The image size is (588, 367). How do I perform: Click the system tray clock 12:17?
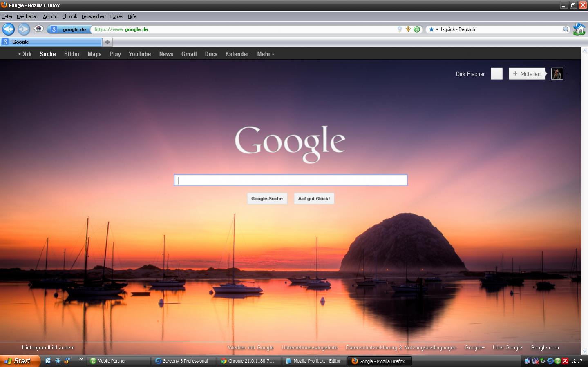[577, 361]
